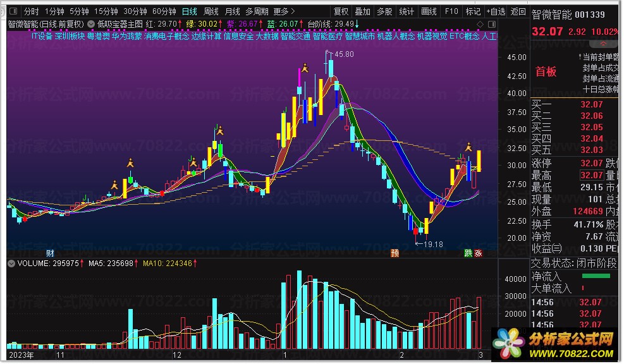Click the 台阶线 29.49 indicator value
624x364 pixels.
pyautogui.click(x=333, y=24)
